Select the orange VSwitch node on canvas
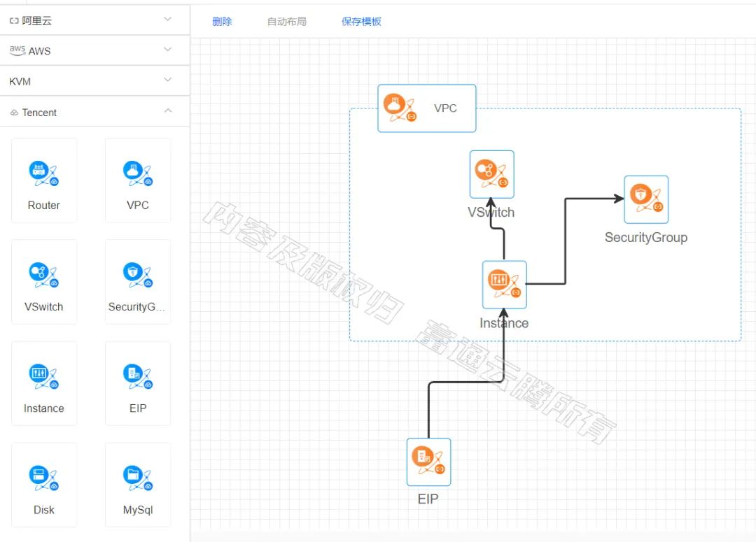The image size is (756, 542). [x=492, y=174]
